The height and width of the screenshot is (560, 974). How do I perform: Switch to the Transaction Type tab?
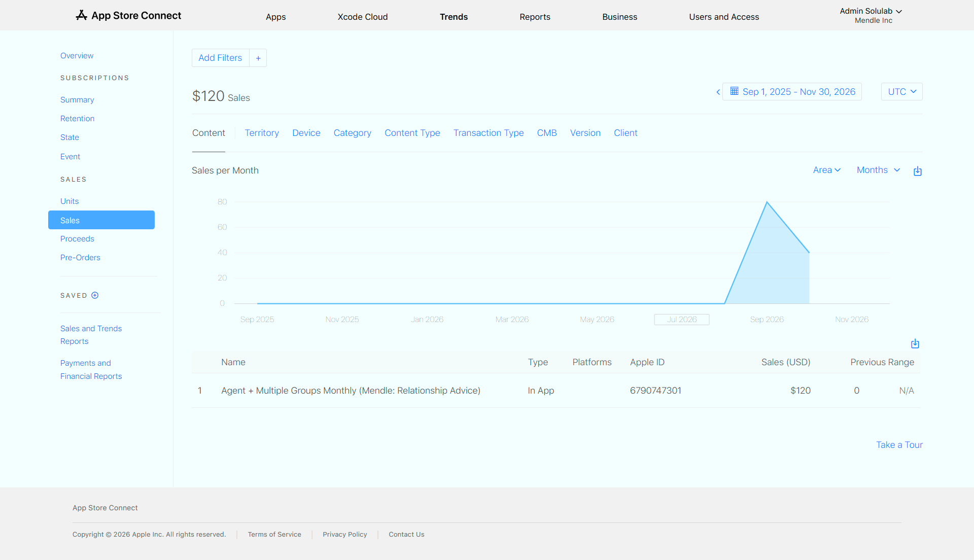(489, 133)
